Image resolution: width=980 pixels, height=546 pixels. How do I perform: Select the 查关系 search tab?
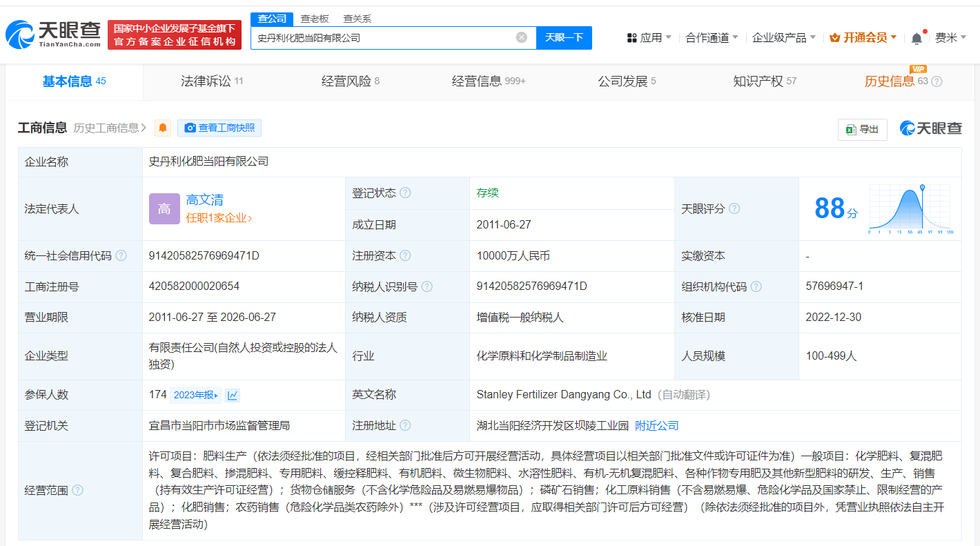357,19
